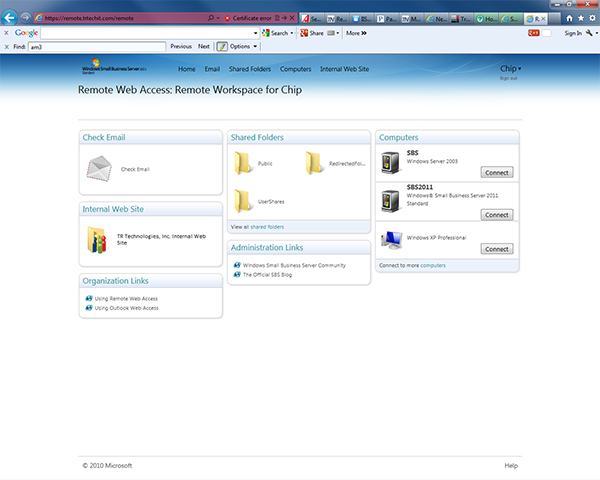Expand the Chip user dropdown
Screen dimensions: 600x480
pyautogui.click(x=510, y=69)
